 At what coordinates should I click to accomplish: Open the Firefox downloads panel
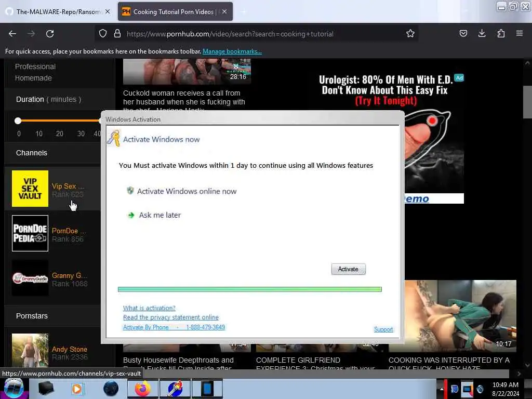(x=482, y=34)
